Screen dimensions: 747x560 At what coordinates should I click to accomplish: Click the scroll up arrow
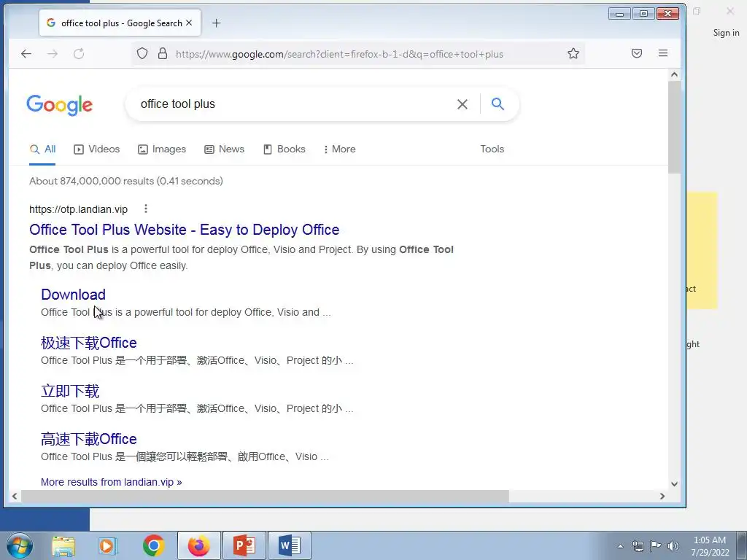pyautogui.click(x=674, y=74)
